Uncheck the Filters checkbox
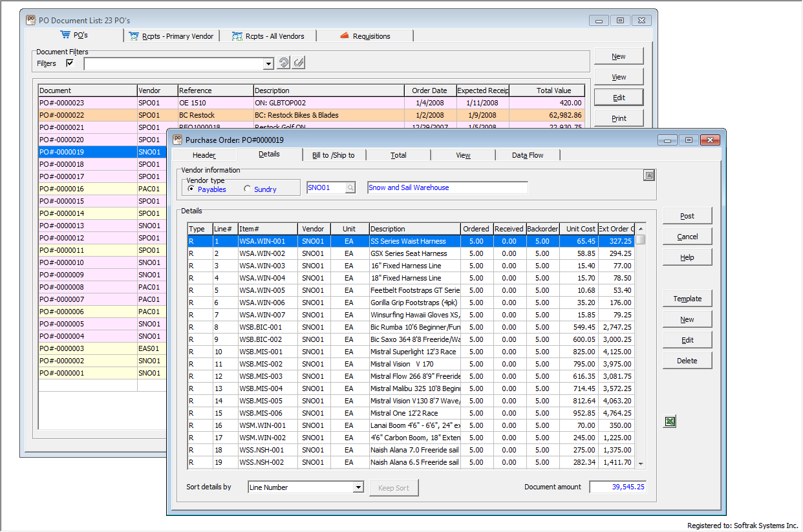Screen dimensions: 803x532 pos(70,63)
